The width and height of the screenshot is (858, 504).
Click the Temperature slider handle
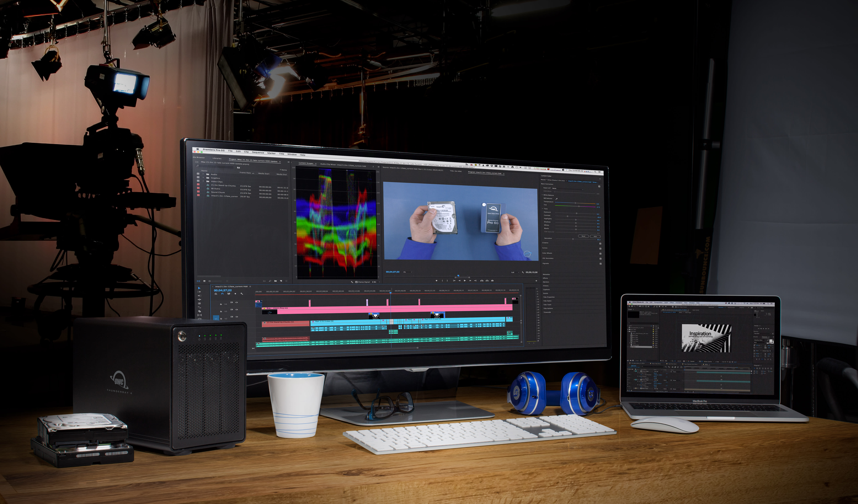pos(575,203)
